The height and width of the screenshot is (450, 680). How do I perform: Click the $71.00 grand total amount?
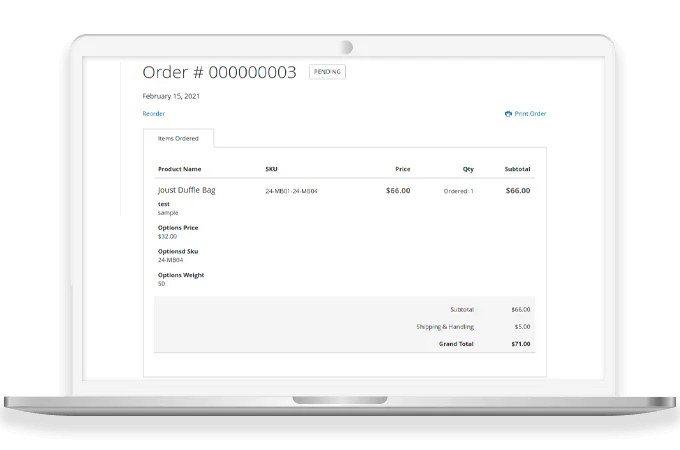520,344
